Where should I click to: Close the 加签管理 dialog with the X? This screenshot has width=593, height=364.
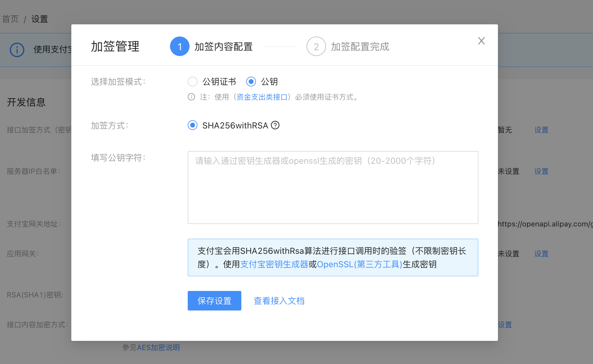[481, 41]
